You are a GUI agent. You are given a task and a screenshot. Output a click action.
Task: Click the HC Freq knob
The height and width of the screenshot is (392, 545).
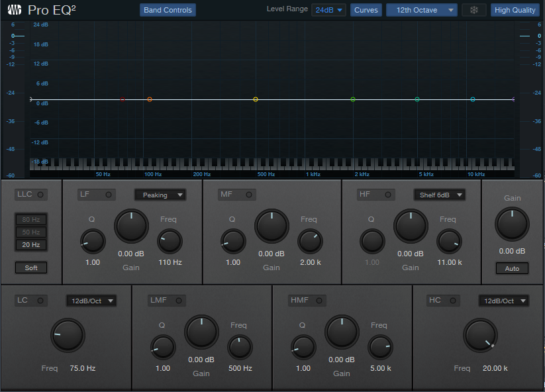[480, 335]
